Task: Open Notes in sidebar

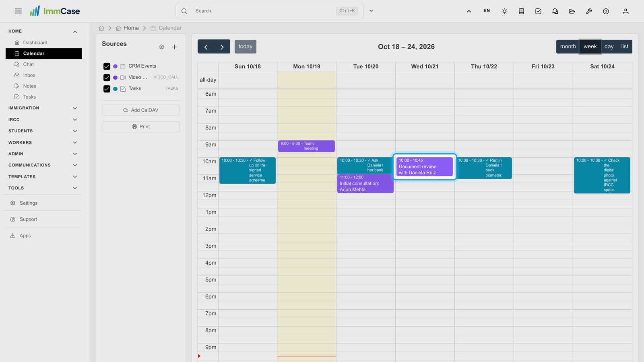Action: coord(43,86)
